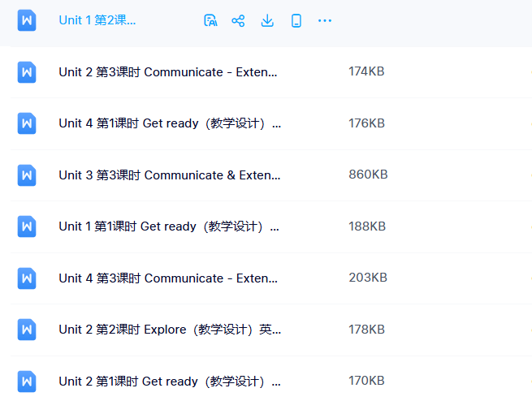This screenshot has width=532, height=401.
Task: Click Word icon of Unit 1 第1课时 Get ready
Action: tap(27, 226)
